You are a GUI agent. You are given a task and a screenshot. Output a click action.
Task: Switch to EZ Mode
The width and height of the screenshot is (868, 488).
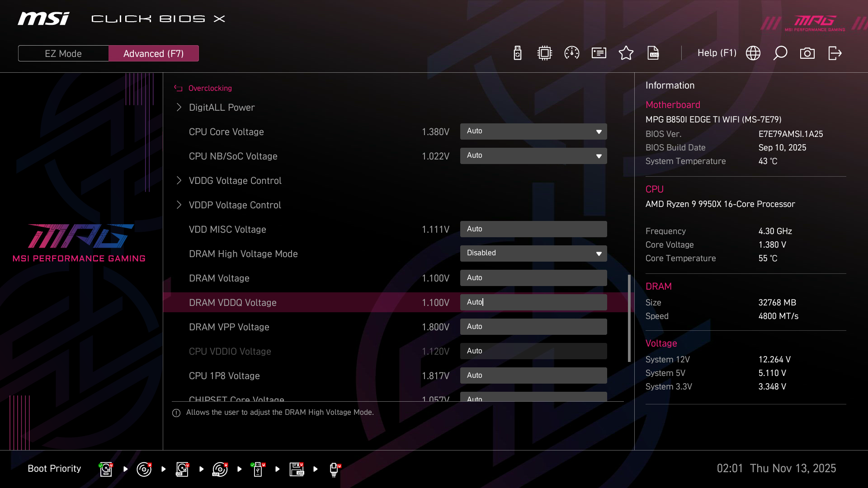click(x=63, y=53)
